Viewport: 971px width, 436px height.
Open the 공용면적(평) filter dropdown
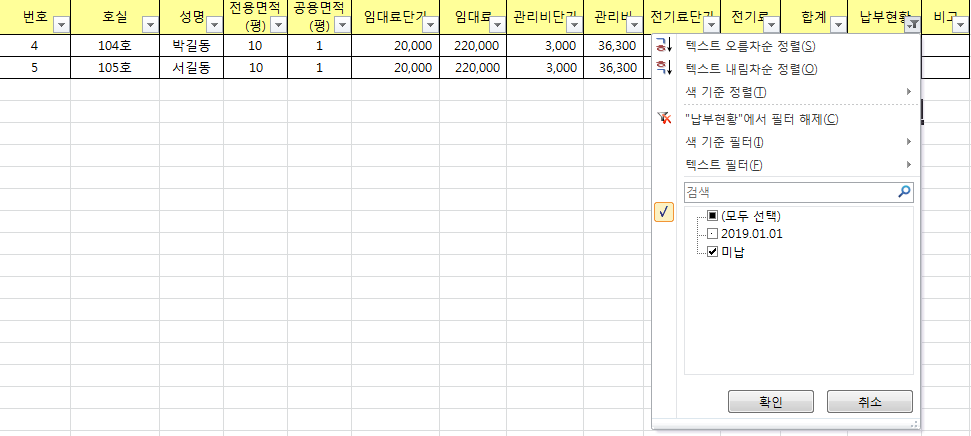(x=343, y=25)
